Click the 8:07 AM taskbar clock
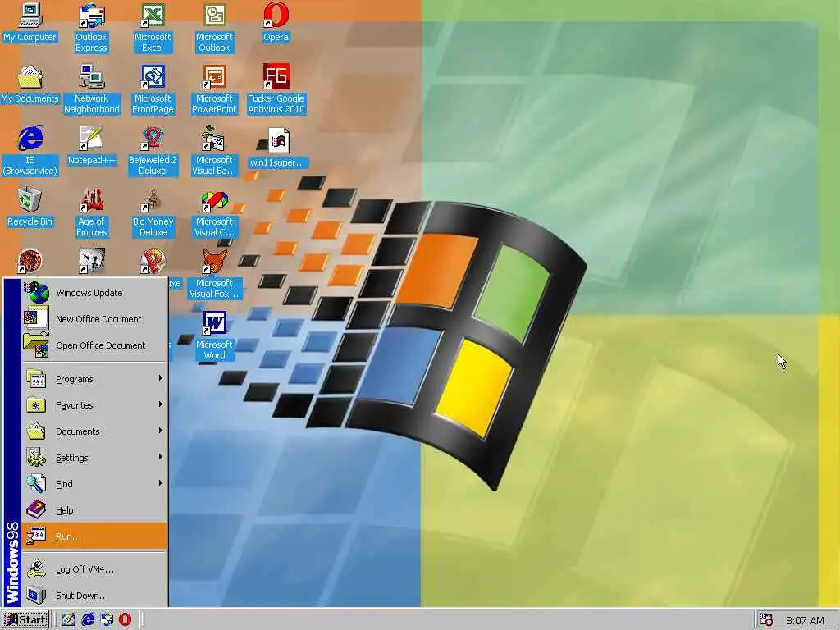 (806, 620)
